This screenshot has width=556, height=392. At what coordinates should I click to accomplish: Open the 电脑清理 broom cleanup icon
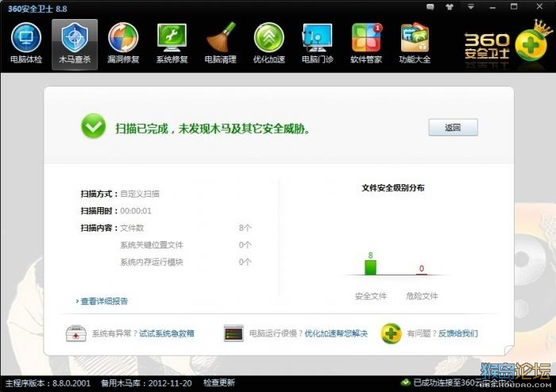221,43
